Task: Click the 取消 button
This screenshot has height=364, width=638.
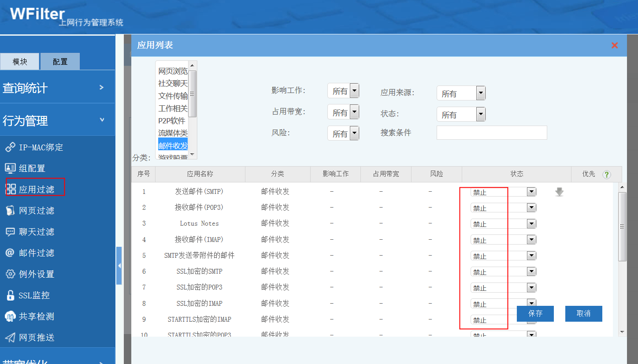Action: point(583,314)
